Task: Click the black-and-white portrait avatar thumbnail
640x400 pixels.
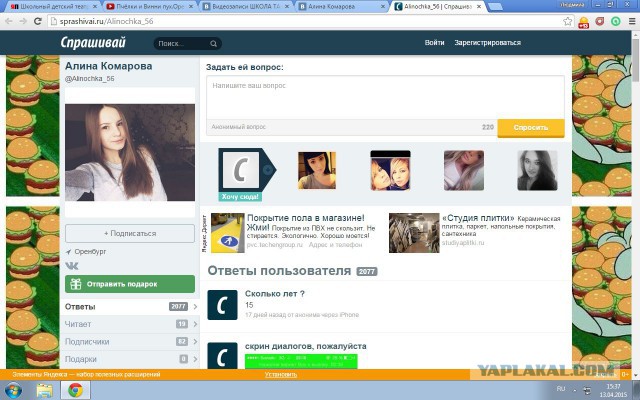Action: point(537,170)
